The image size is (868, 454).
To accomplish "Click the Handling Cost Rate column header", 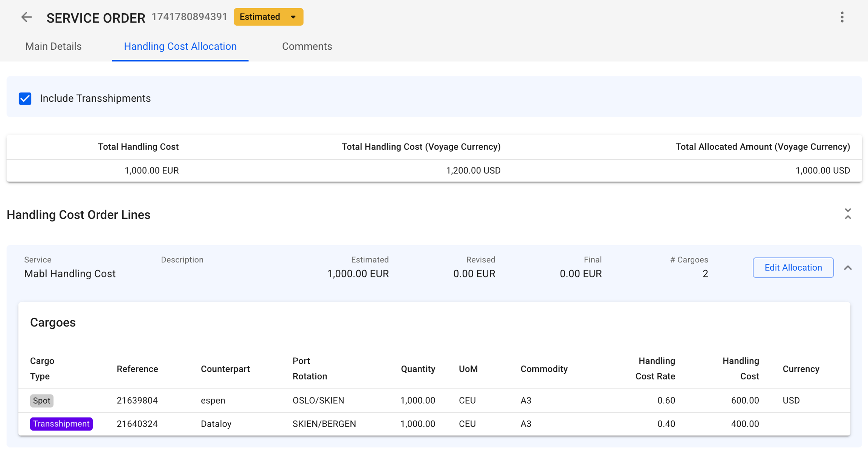I will [x=655, y=369].
